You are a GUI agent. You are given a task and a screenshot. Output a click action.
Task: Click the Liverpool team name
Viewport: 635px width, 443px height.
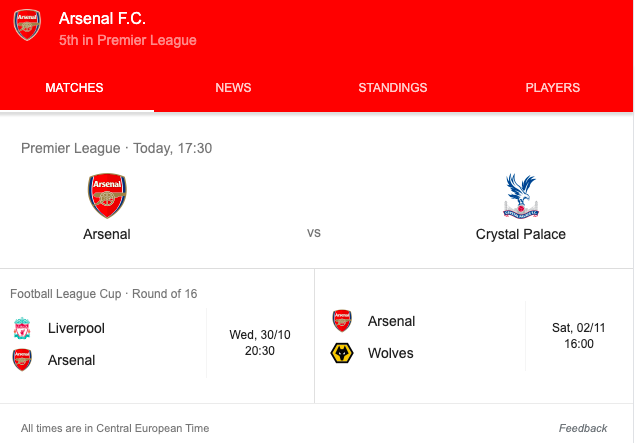76,328
